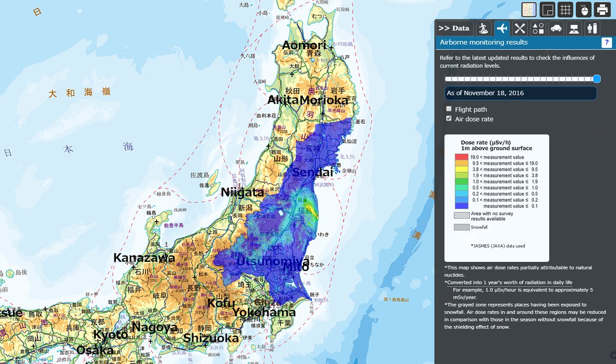This screenshot has height=364, width=616.
Task: Print the map with the printer icon
Action: coord(602,10)
